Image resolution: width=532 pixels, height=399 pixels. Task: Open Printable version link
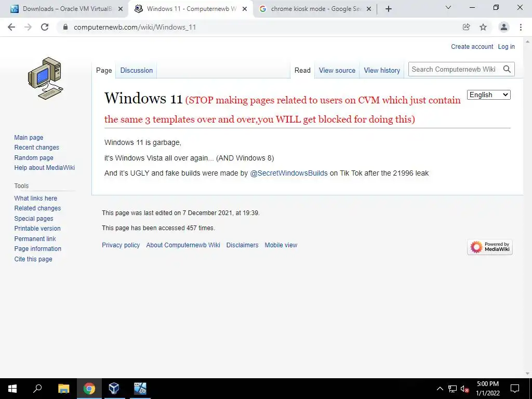point(37,229)
